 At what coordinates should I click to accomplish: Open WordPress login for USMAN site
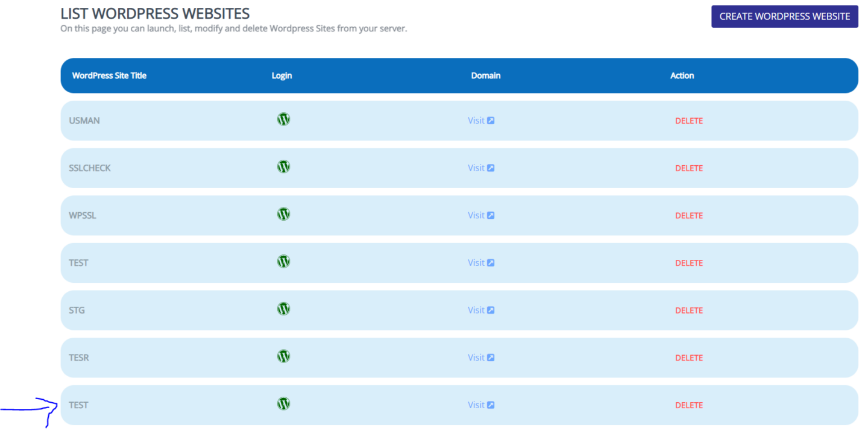283,119
